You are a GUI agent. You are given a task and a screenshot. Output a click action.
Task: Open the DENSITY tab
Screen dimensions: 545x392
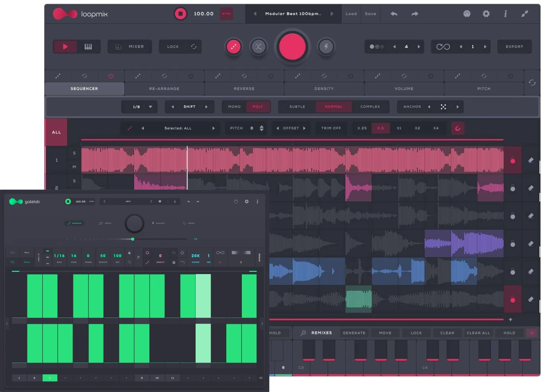coord(324,89)
